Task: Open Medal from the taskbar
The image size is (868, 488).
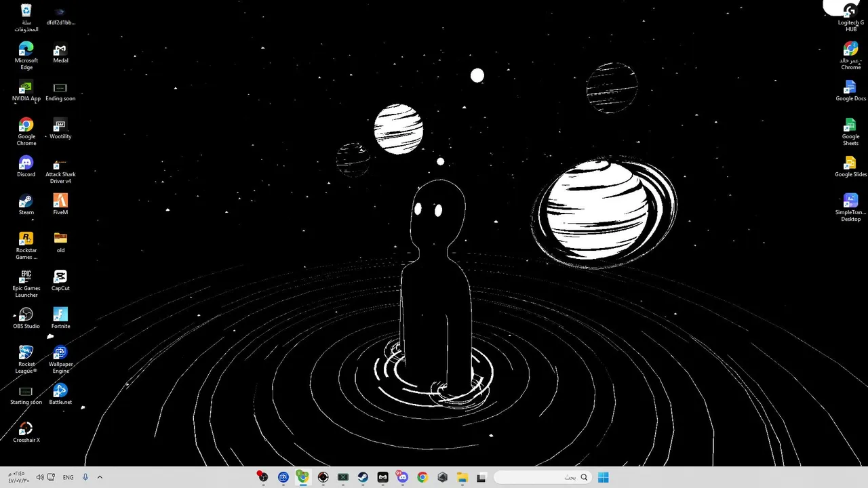Action: 382,477
